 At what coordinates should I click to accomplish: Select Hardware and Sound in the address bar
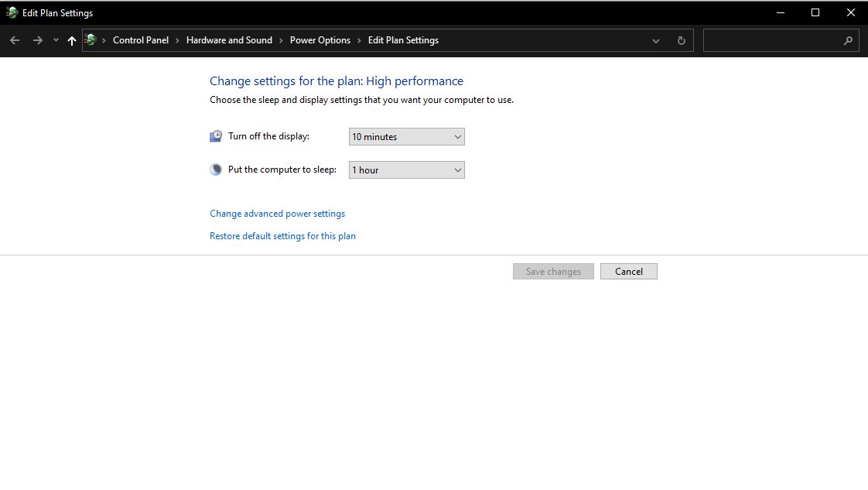[229, 40]
